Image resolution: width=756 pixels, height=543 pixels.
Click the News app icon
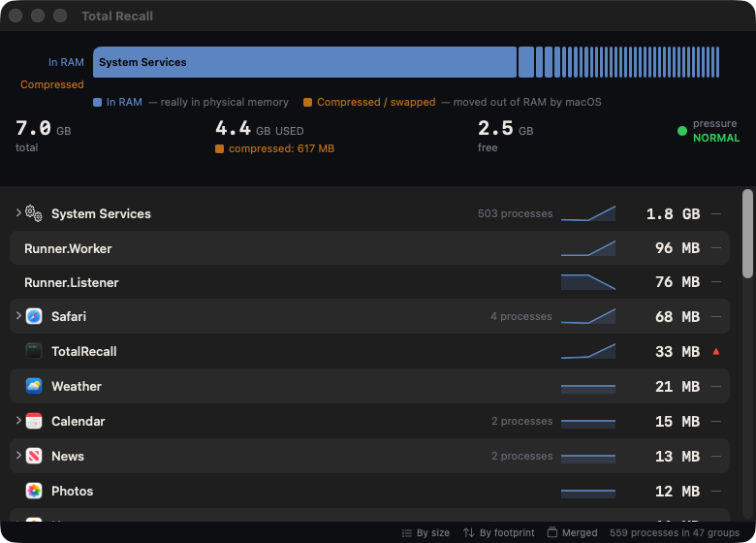34,456
